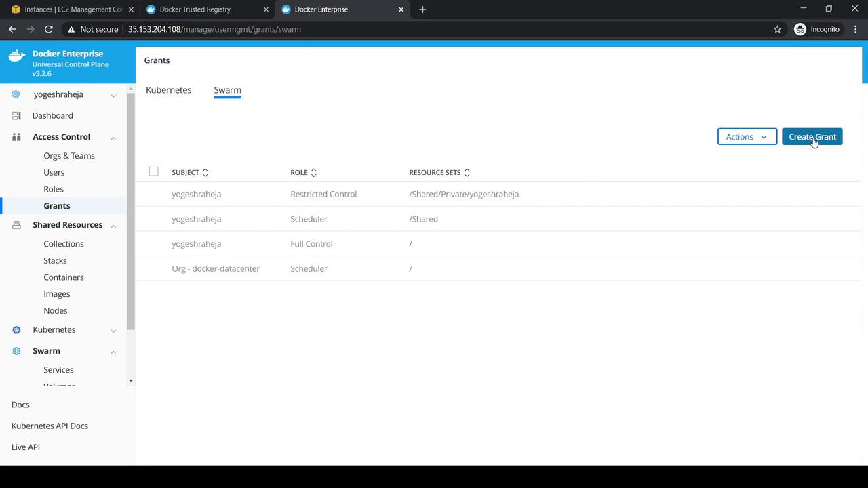Open Stacks under Shared Resources
This screenshot has width=868, height=488.
point(55,261)
